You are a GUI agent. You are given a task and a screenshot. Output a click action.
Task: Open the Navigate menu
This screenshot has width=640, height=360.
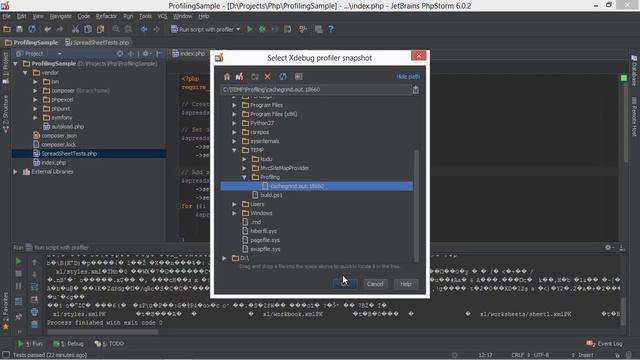pyautogui.click(x=60, y=16)
